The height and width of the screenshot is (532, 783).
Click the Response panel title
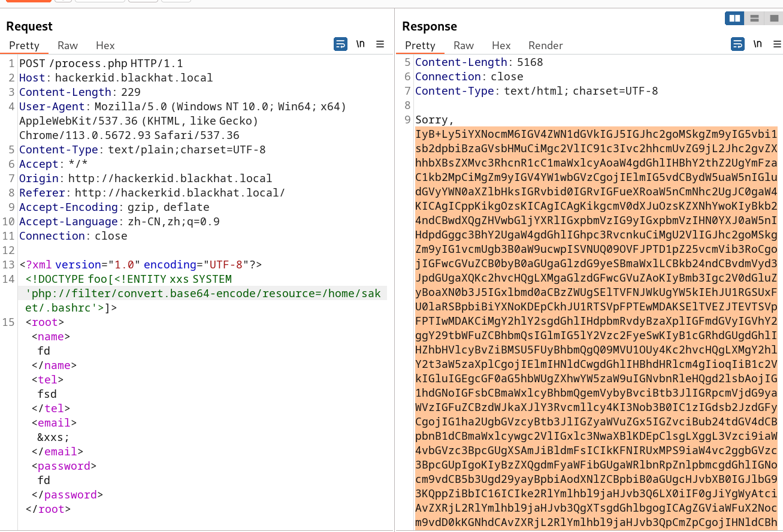coord(430,26)
